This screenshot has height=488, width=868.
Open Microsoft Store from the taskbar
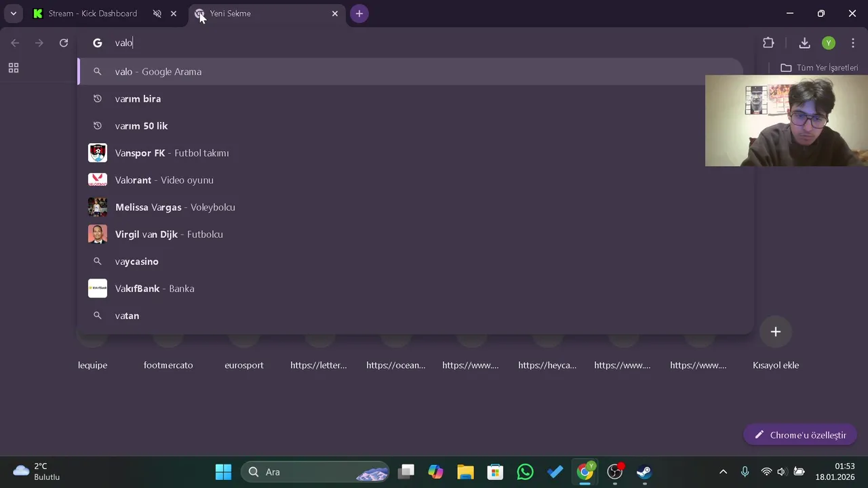pyautogui.click(x=495, y=472)
